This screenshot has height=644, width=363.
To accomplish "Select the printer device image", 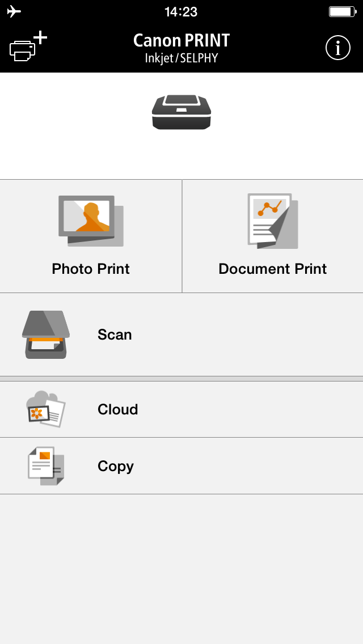I will click(181, 112).
